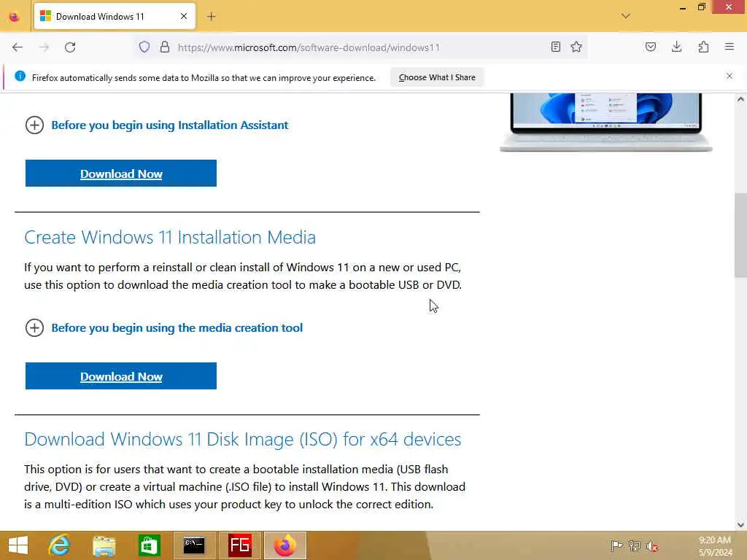Click info icon in notification bar

coord(20,76)
